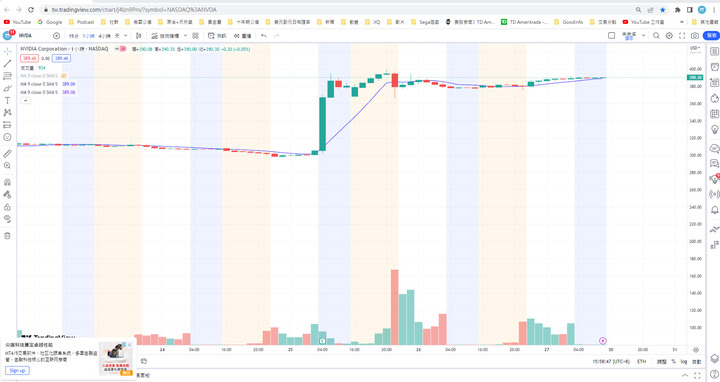Open the Fibonacci retracement tool group
Image resolution: width=720 pixels, height=382 pixels.
pyautogui.click(x=7, y=76)
